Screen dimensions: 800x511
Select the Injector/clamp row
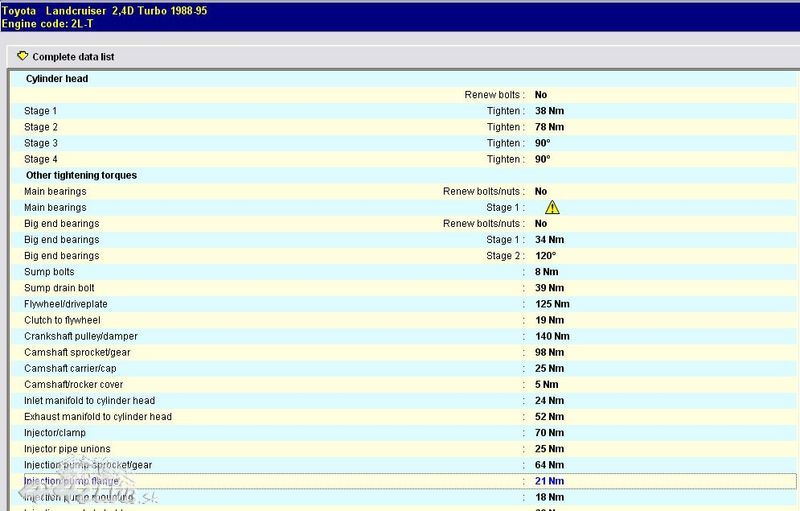click(x=403, y=433)
